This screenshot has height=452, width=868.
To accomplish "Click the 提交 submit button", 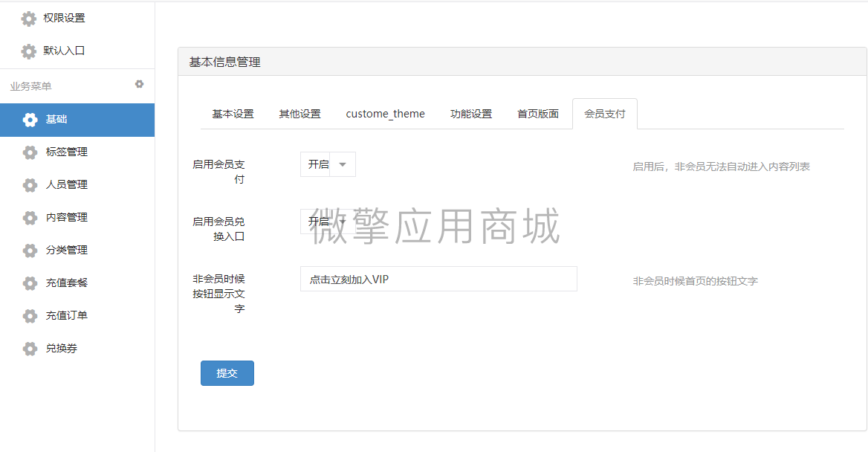I will pos(227,372).
